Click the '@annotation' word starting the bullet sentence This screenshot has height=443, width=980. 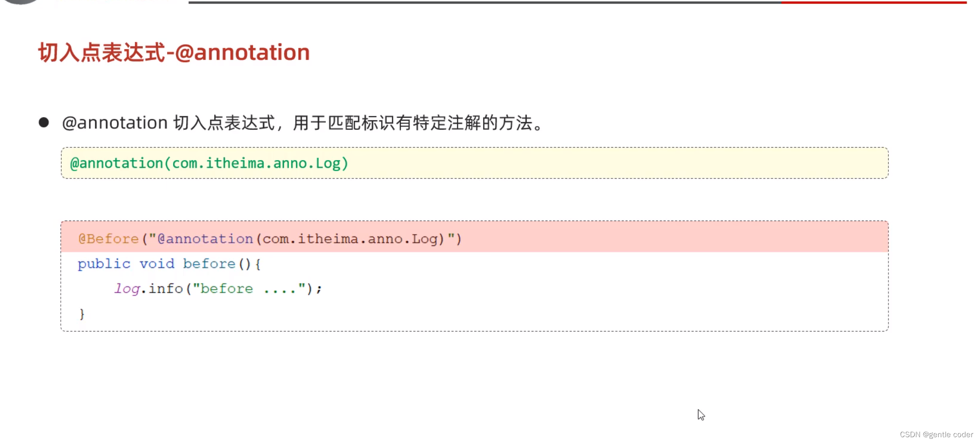[115, 123]
